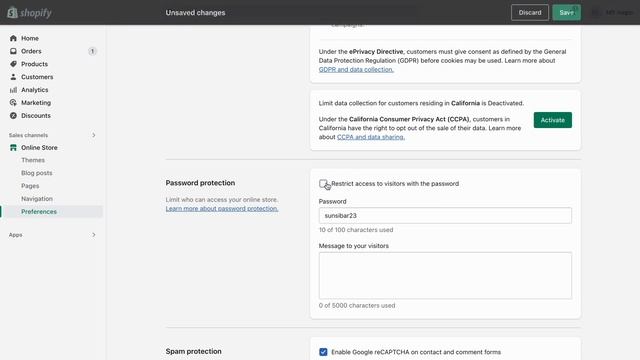
Task: Click the Spam protection heading
Action: point(193,351)
